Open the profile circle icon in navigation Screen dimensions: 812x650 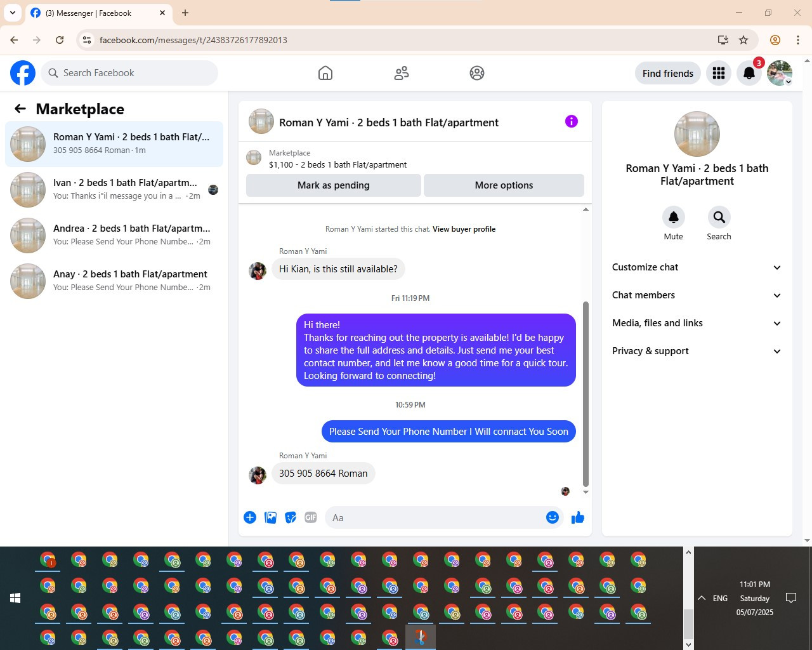(x=477, y=73)
